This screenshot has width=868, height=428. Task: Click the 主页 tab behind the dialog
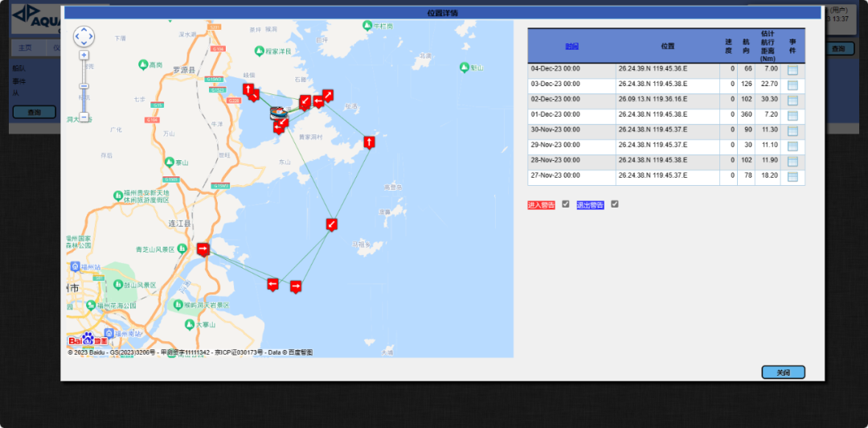pos(26,48)
